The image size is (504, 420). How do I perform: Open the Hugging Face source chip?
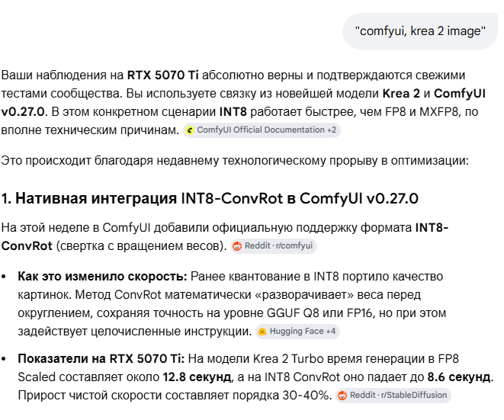coord(297,332)
